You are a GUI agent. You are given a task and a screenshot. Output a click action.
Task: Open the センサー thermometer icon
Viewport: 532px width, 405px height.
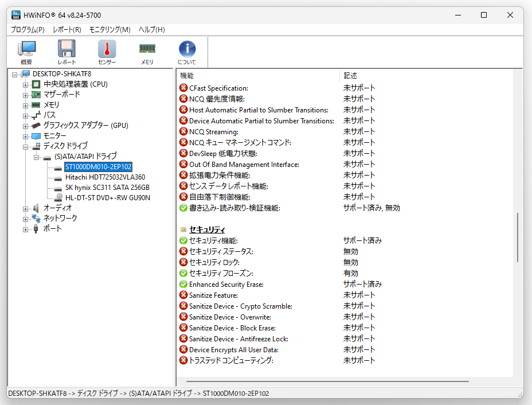click(x=107, y=52)
